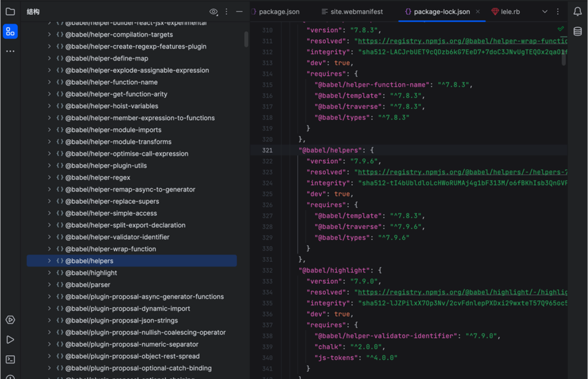Open the Project folder tool window

[10, 11]
